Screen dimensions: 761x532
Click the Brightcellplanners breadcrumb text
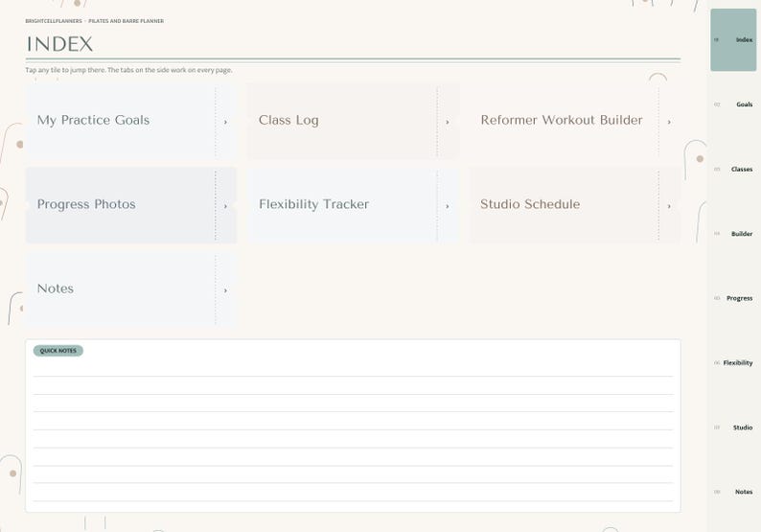(54, 21)
